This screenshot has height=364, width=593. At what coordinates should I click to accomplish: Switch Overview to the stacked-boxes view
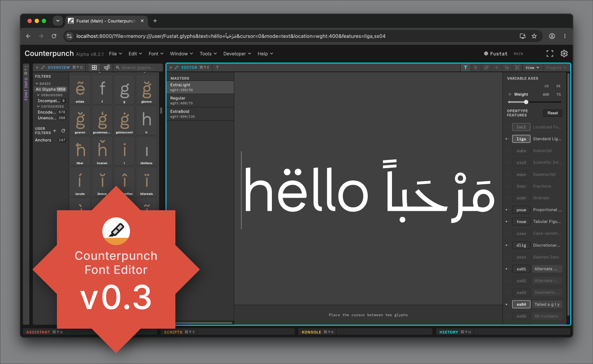107,68
